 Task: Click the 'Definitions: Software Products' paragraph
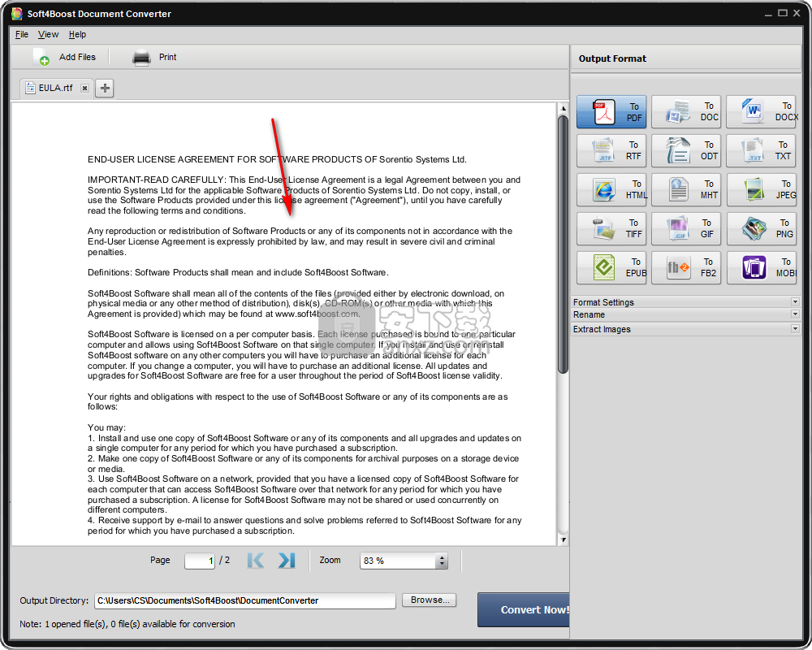tap(238, 272)
